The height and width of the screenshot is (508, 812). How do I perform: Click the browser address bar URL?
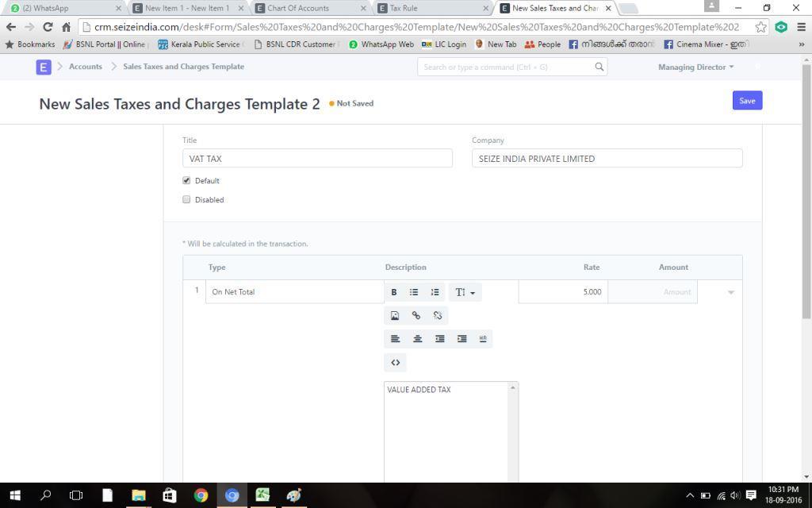click(416, 27)
